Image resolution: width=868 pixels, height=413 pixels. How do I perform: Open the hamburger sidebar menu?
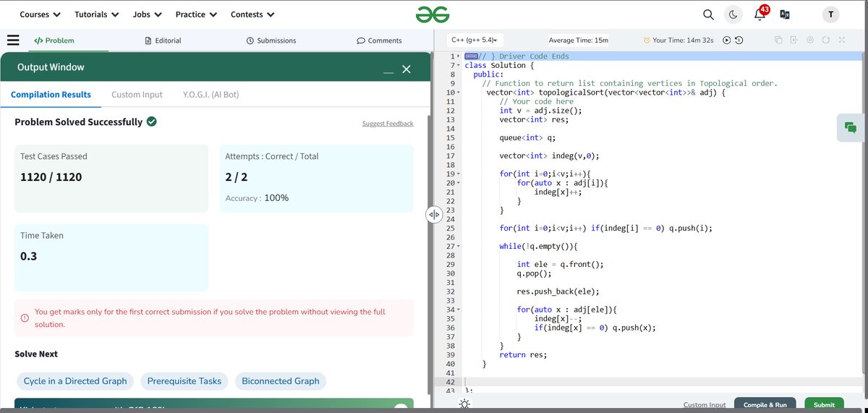pos(13,40)
